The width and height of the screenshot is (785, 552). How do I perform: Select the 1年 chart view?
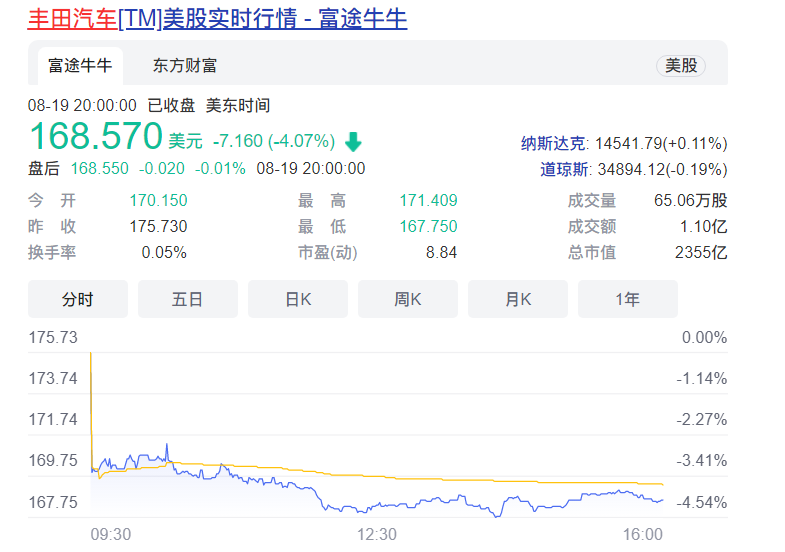[x=628, y=299]
